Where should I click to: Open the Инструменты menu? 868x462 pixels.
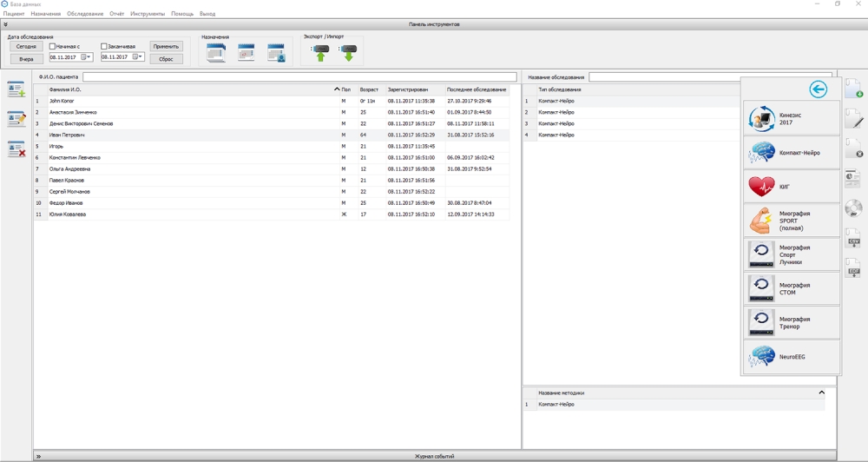(148, 14)
